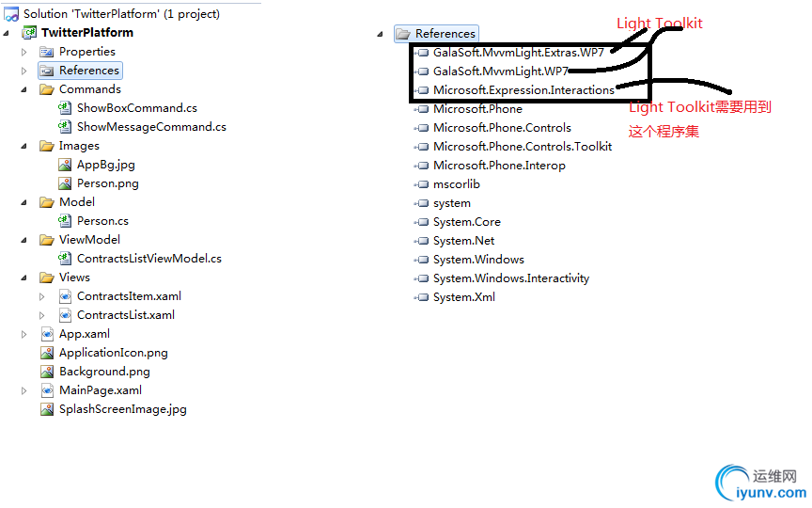Viewport: 812px width, 508px height.
Task: Click the ContractsItem.xaml file icon
Action: tap(65, 296)
